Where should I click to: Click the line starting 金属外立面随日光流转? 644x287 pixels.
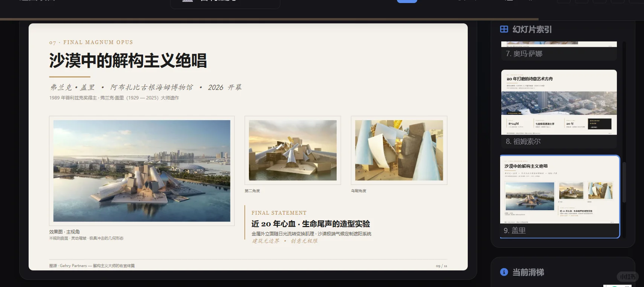[311, 234]
